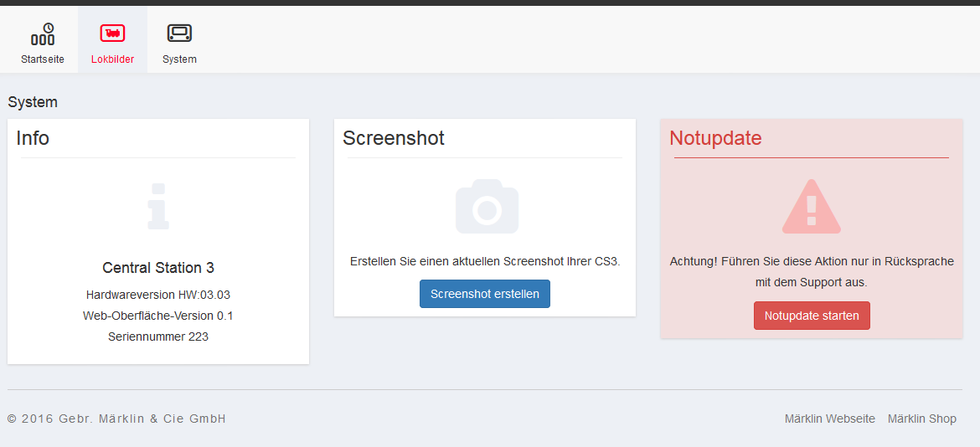Viewport: 980px width, 447px height.
Task: Switch to the Startseite tab label
Action: [43, 59]
